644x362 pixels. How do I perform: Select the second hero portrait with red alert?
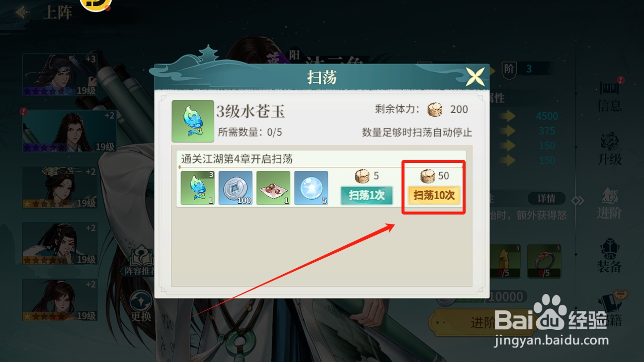(69, 131)
